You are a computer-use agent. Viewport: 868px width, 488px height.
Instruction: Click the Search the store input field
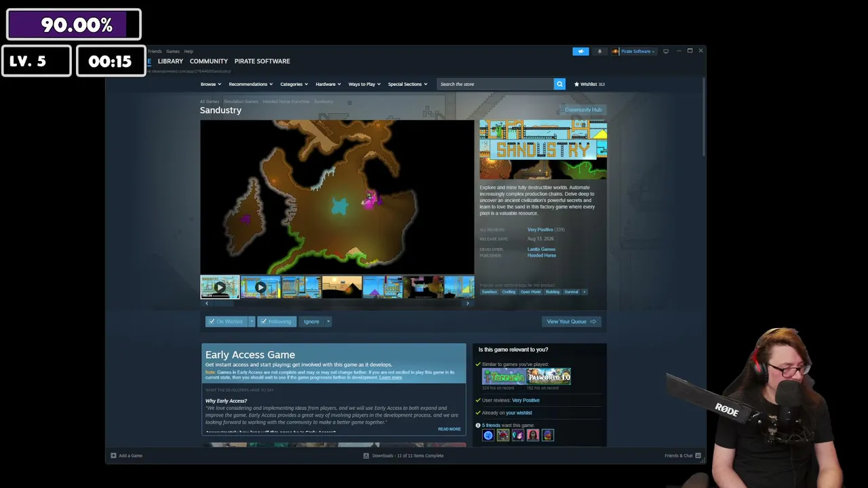pyautogui.click(x=496, y=84)
